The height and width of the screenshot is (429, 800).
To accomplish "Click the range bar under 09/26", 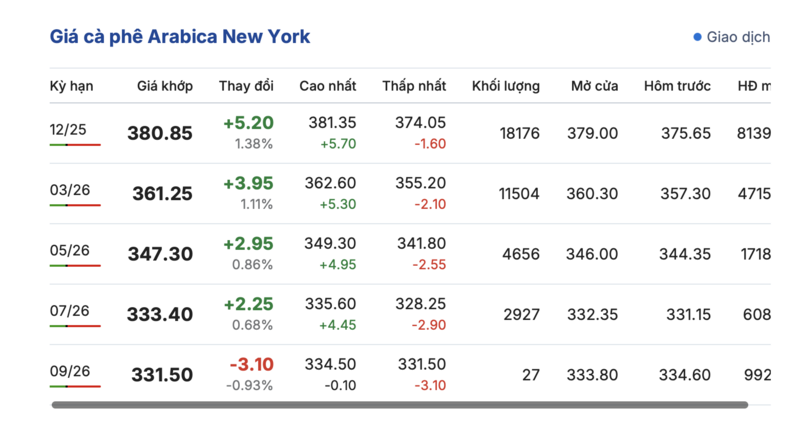I will tap(75, 386).
